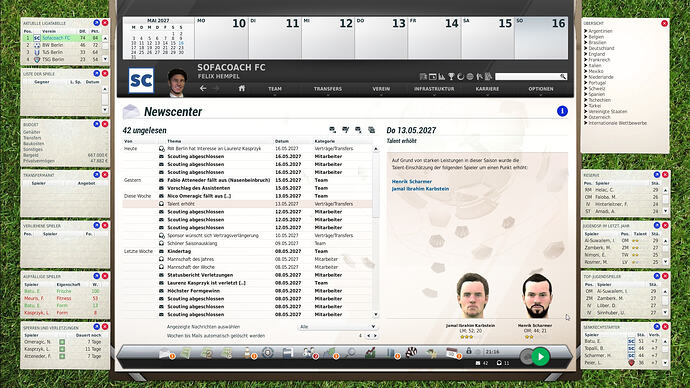The image size is (690, 388).
Task: Close the Senkrechtstarter widget
Action: (665, 326)
